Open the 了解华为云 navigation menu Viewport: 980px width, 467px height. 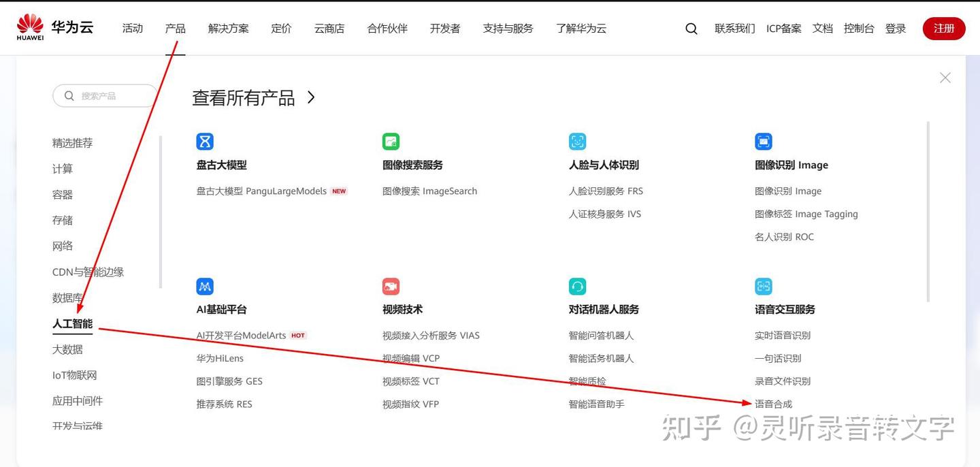coord(581,29)
